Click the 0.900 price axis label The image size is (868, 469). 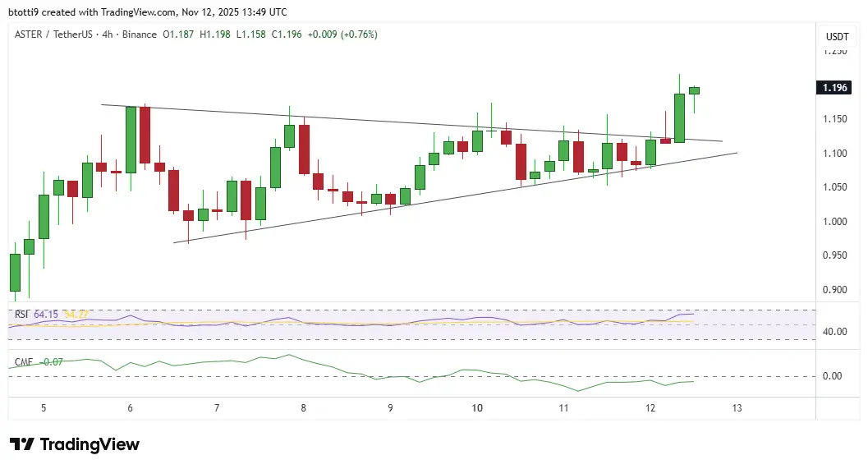coord(835,290)
